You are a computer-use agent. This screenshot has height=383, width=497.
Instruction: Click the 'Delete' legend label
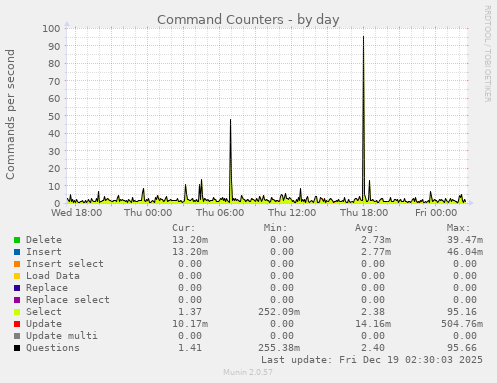(x=44, y=240)
